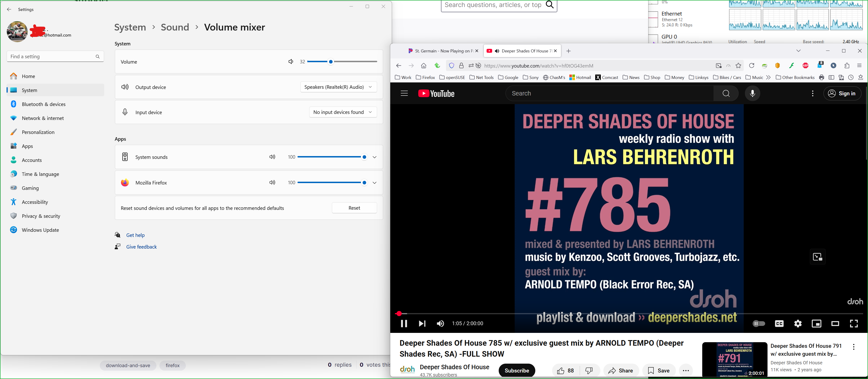This screenshot has height=379, width=868.
Task: Open Music bookmarks folder
Action: (754, 77)
